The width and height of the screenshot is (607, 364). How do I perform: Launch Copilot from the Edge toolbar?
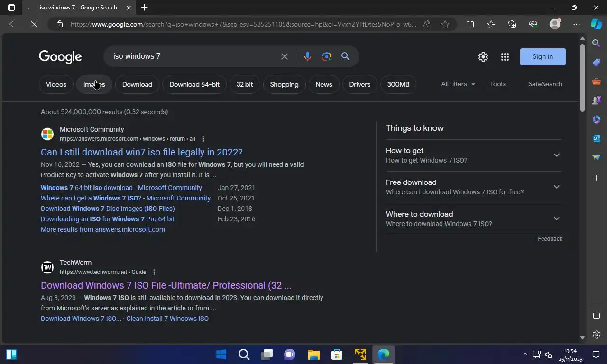pos(596,24)
